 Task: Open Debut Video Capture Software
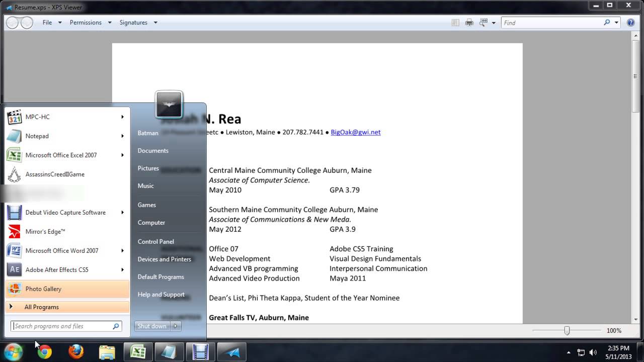[x=67, y=212]
